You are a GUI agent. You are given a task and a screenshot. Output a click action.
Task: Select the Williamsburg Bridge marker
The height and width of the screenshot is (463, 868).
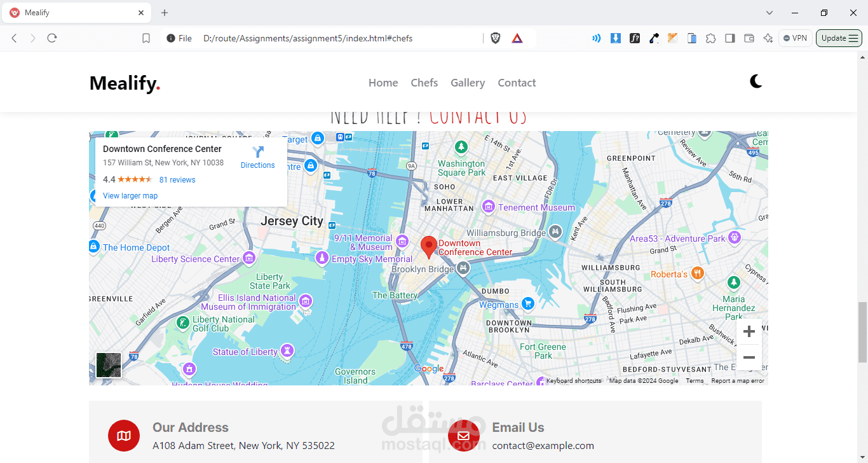(x=555, y=231)
